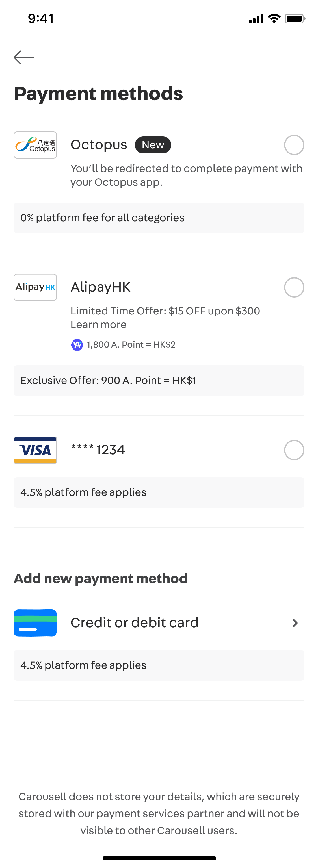The image size is (318, 868).
Task: Tap the blue credit card icon
Action: (35, 623)
